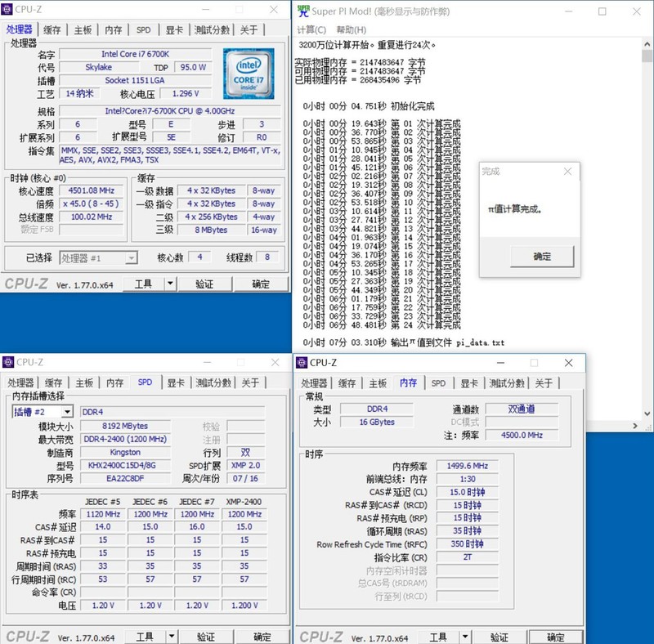Open 缓存 tab in top-left CPU-Z window
The image size is (654, 644).
tap(52, 30)
